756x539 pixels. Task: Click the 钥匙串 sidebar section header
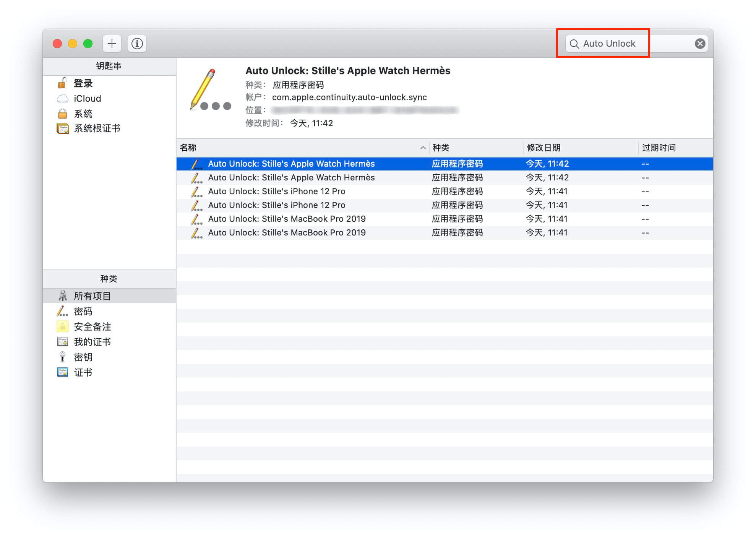click(109, 66)
